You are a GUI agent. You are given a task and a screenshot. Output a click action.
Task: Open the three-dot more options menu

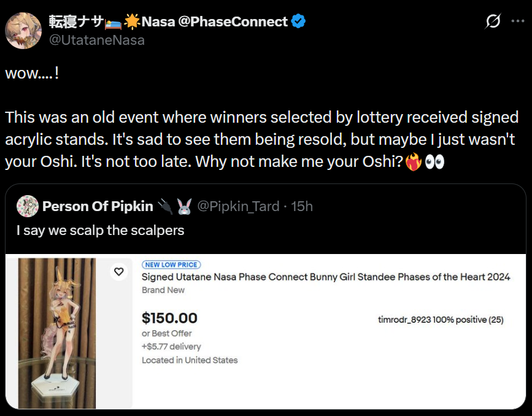(517, 21)
